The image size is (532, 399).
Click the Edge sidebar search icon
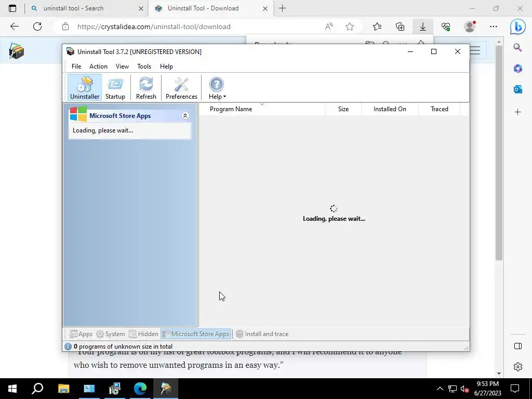518,47
